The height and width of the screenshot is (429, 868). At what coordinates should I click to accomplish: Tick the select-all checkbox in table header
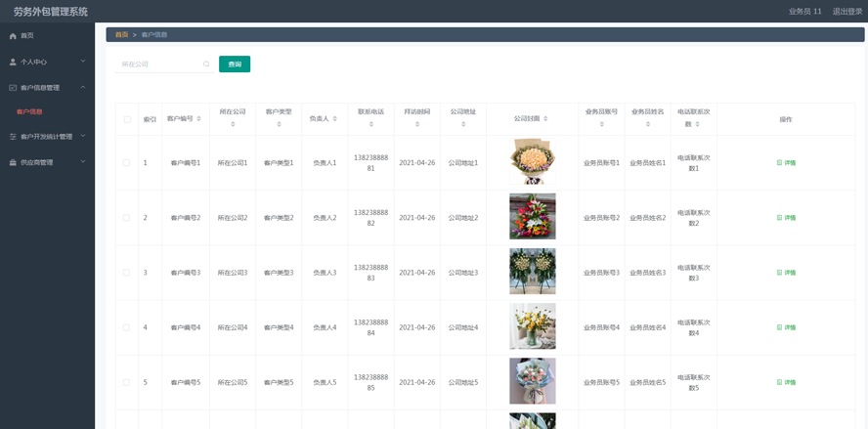(127, 119)
